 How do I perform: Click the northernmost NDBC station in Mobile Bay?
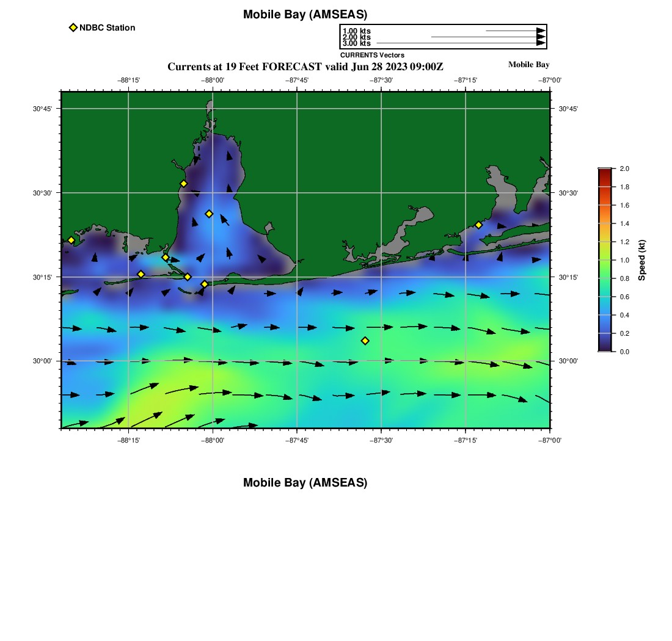pyautogui.click(x=183, y=184)
